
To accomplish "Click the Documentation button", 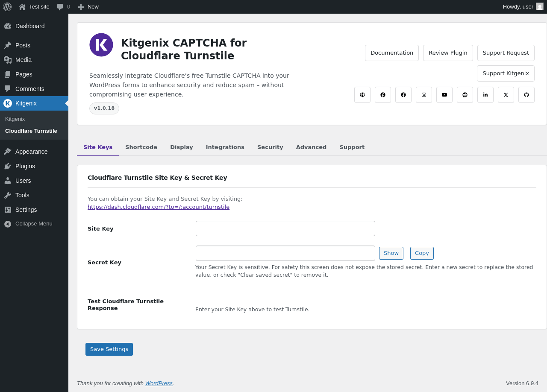I will (x=392, y=53).
